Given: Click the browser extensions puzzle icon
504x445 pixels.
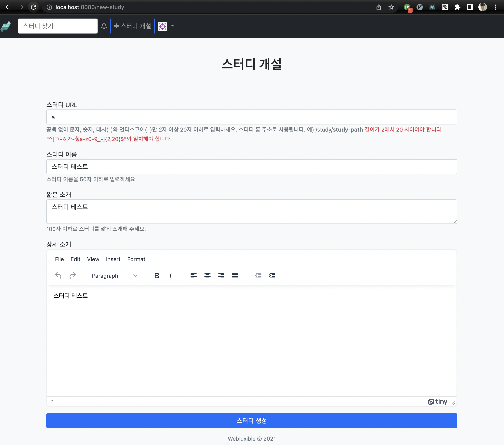Looking at the screenshot, I should pyautogui.click(x=457, y=7).
